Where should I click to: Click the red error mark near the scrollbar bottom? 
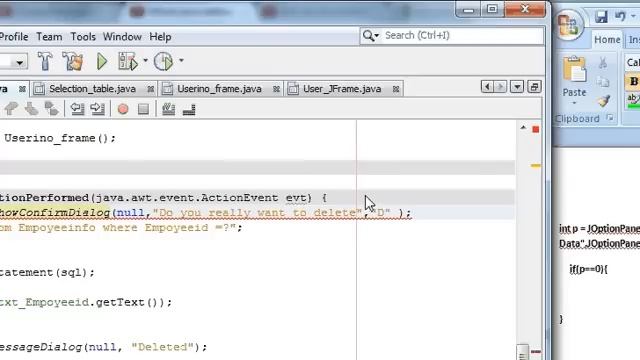tap(536, 351)
